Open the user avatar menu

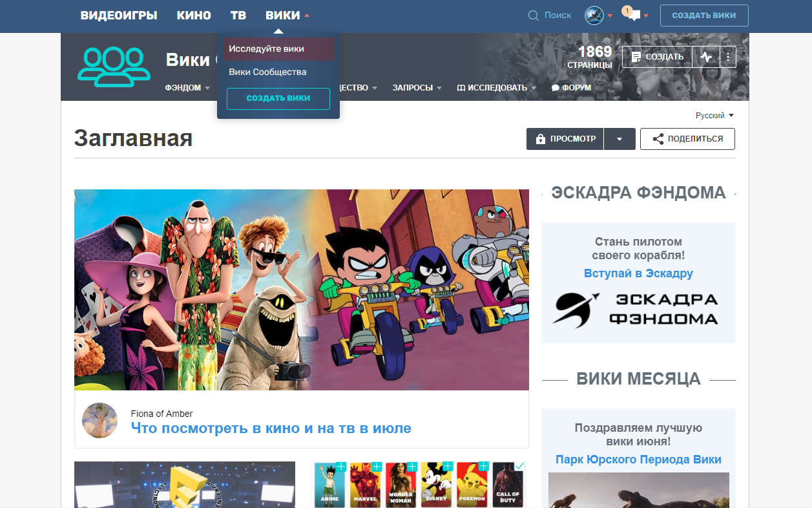point(594,16)
